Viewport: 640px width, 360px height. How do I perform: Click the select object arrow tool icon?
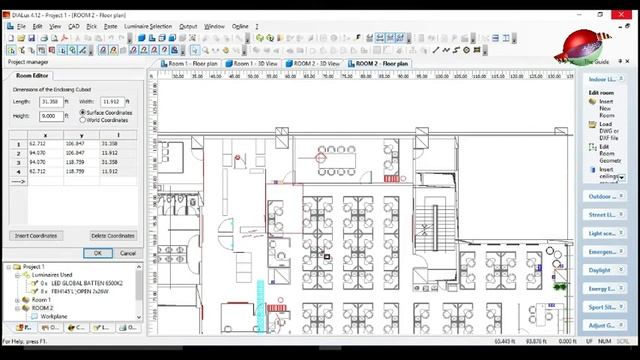point(195,50)
